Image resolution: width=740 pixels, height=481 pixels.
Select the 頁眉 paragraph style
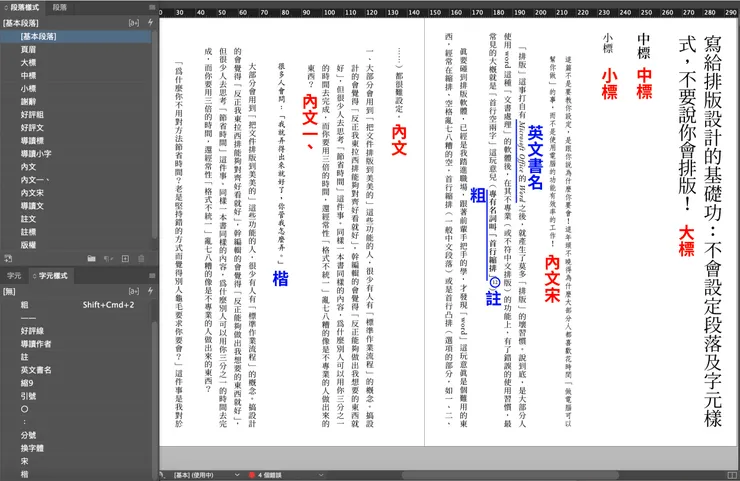(x=76, y=50)
